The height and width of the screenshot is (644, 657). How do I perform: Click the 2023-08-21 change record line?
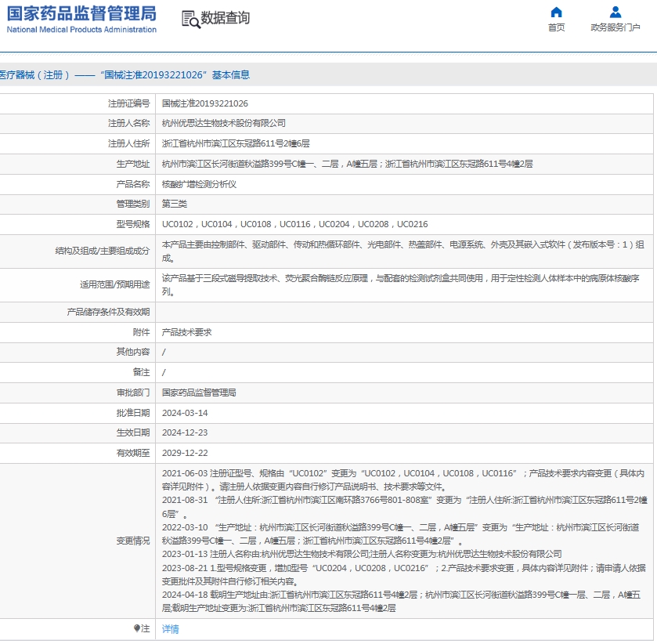(403, 575)
